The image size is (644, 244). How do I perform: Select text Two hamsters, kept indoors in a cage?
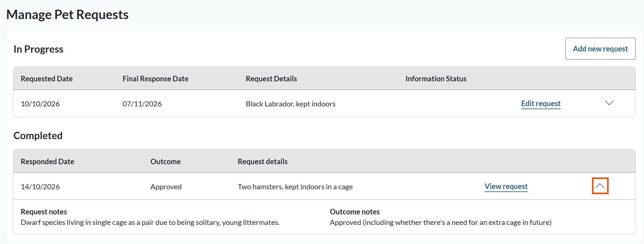pos(295,187)
